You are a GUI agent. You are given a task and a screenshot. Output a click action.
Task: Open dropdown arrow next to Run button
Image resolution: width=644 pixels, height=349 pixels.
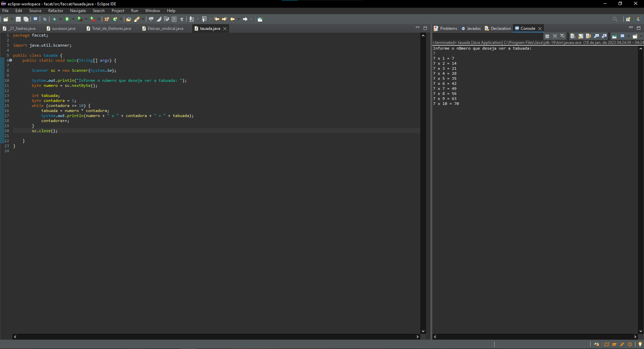coord(73,19)
